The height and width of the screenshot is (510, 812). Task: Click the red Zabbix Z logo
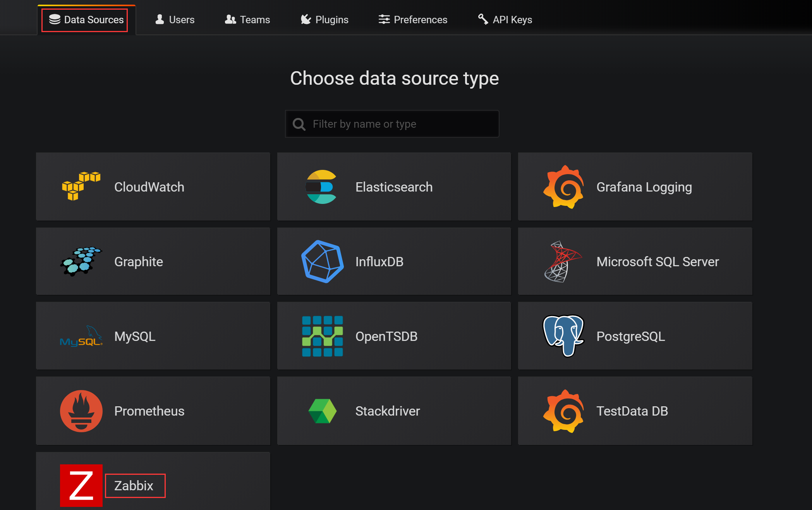tap(81, 485)
